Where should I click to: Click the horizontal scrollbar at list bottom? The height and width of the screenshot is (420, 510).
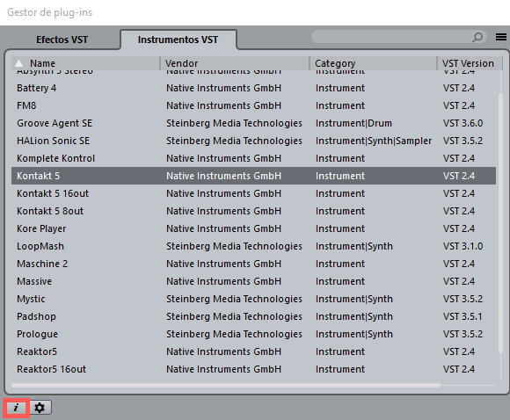[226, 385]
